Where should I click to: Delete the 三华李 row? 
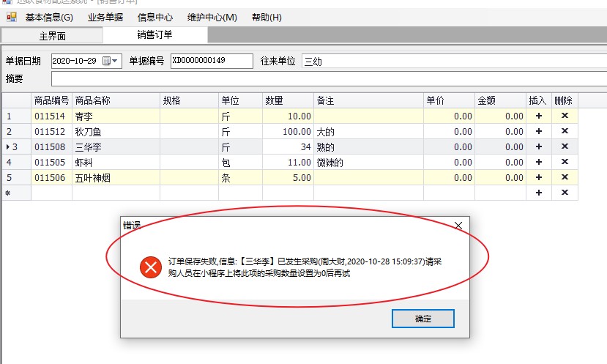tap(565, 146)
